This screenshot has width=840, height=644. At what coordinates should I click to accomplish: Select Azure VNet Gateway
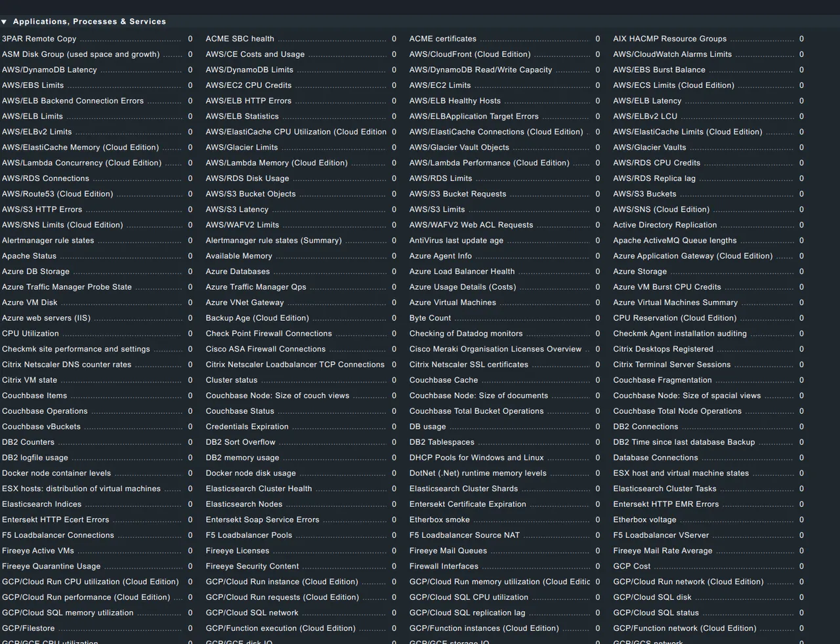pyautogui.click(x=245, y=303)
